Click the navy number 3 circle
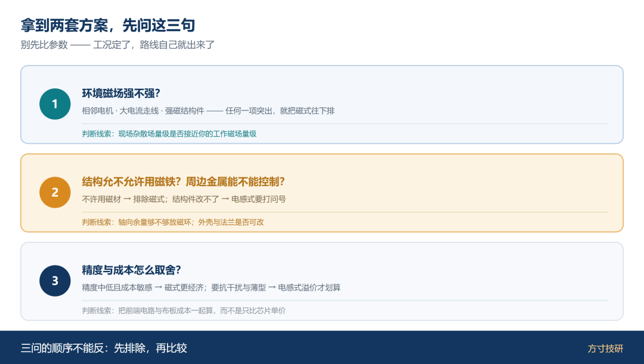 click(x=55, y=280)
